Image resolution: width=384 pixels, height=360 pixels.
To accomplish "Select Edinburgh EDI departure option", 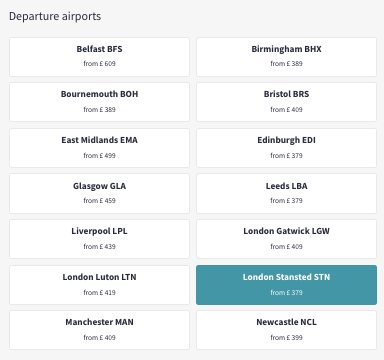I will click(x=286, y=148).
